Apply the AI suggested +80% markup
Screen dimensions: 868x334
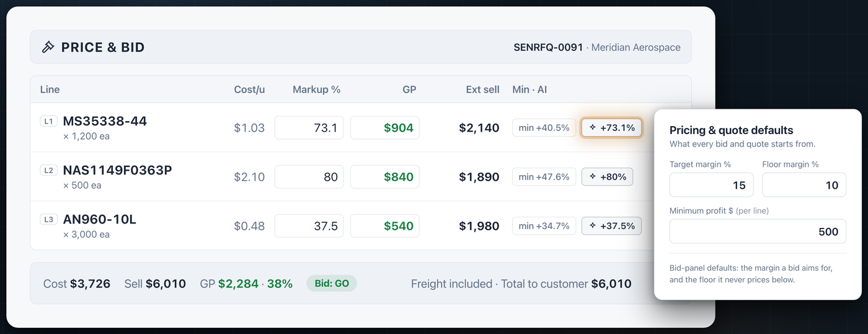tap(607, 177)
